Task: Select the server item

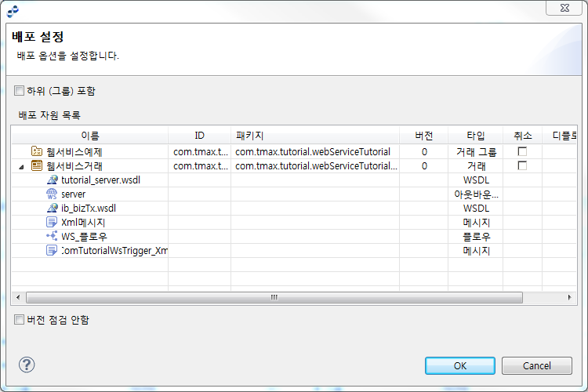Action: pyautogui.click(x=73, y=194)
